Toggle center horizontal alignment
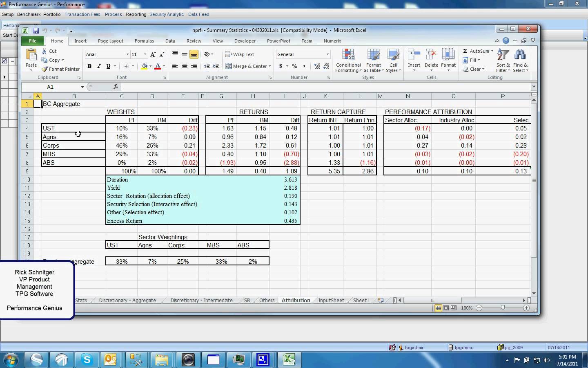The height and width of the screenshot is (368, 588). coord(185,66)
